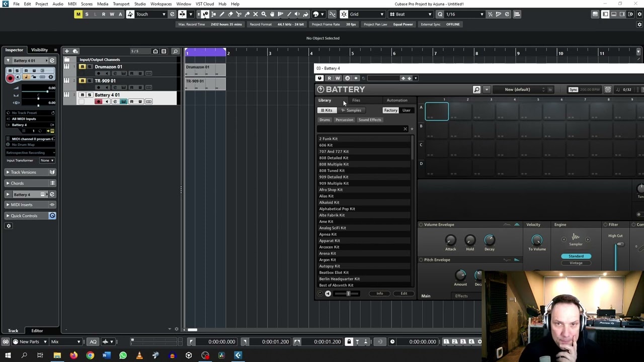Solo the Drumazon 01 track
Image resolution: width=644 pixels, height=362 pixels.
[90, 67]
